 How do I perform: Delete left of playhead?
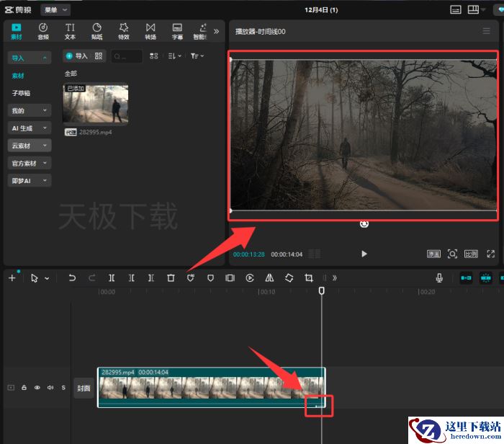click(132, 277)
